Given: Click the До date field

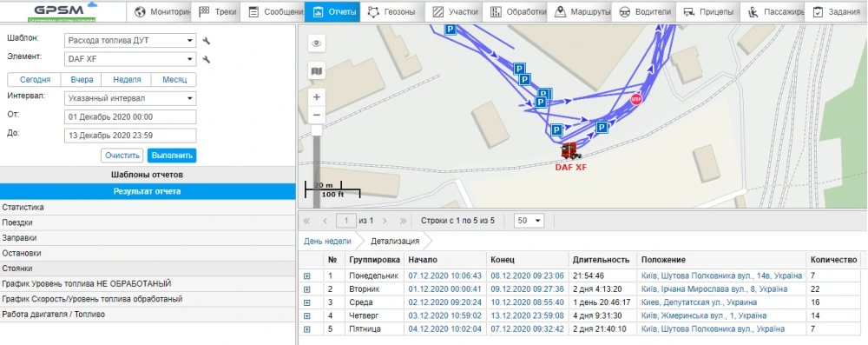Looking at the screenshot, I should (x=130, y=136).
